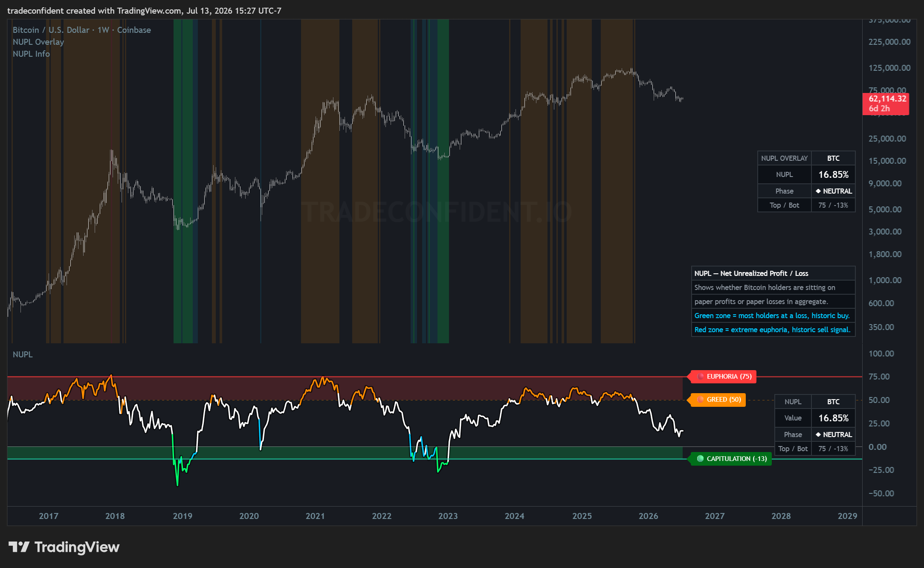
Task: Click the 75 / -13% cell in the lower NUPL table
Action: tap(833, 449)
